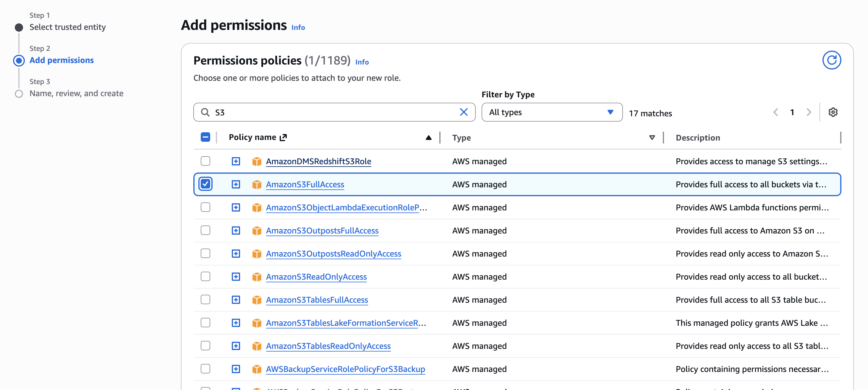Click the external link icon beside Policy name
868x390 pixels.
tap(284, 137)
